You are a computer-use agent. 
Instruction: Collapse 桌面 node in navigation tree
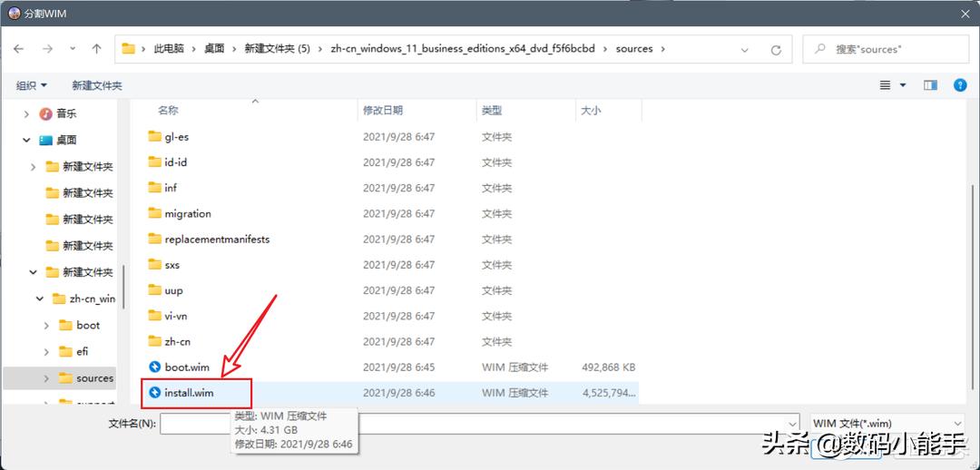click(x=26, y=141)
